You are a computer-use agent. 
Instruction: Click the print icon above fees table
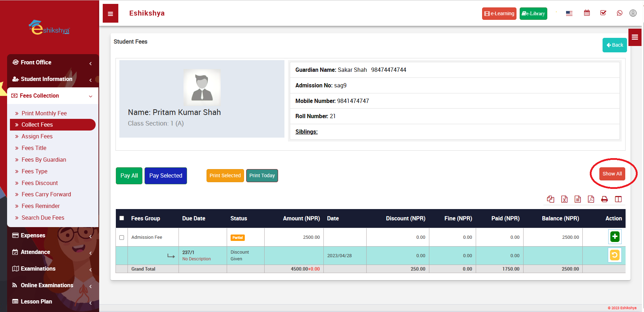604,199
